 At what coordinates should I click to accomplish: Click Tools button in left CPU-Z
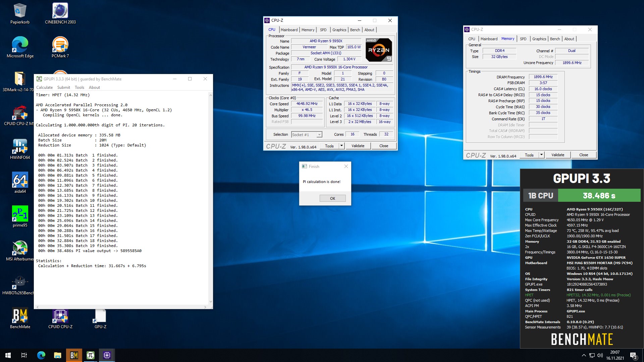[329, 146]
